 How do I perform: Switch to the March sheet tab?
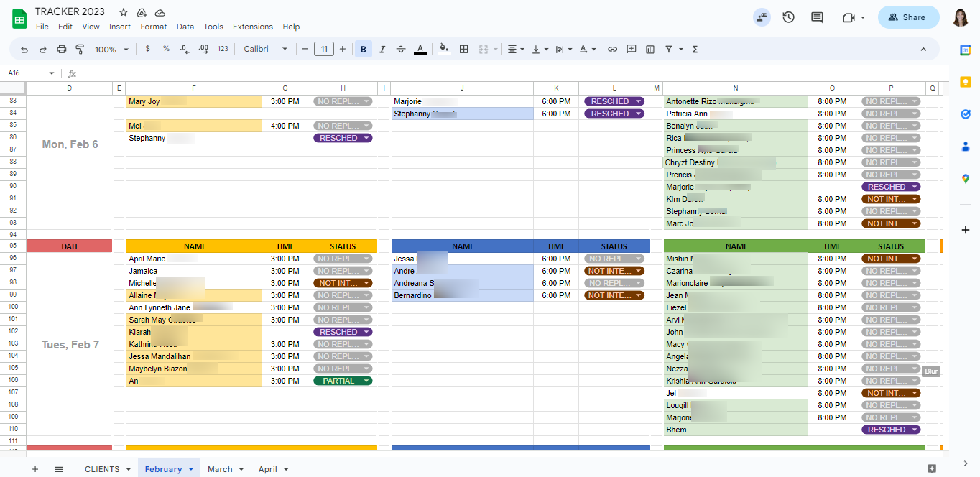pos(225,469)
